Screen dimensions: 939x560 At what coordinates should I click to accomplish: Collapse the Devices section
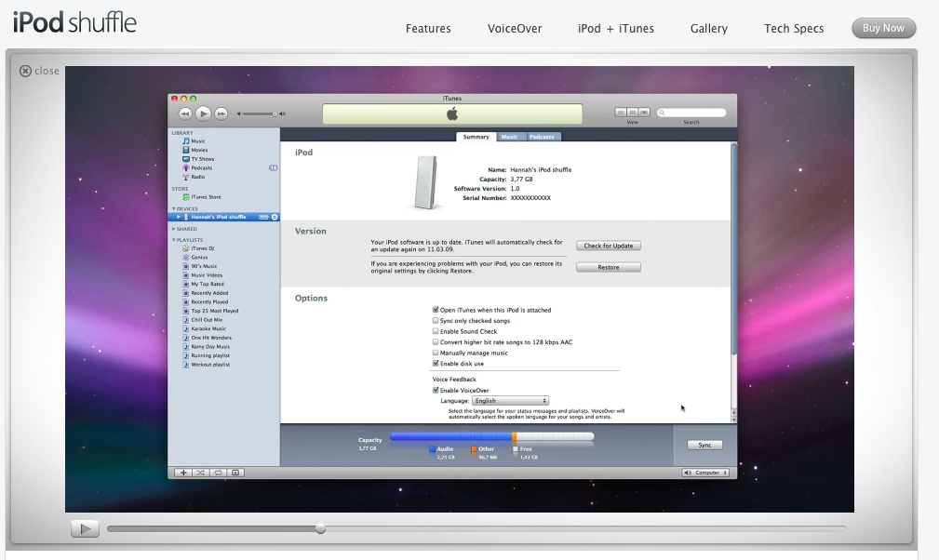(174, 208)
